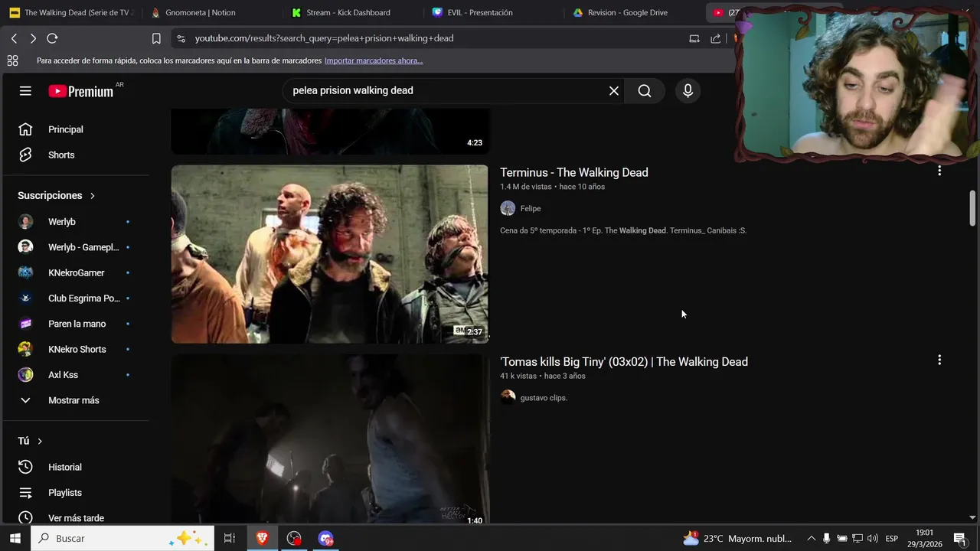Reload the current page
Screen dimensions: 980x551
pos(52,38)
